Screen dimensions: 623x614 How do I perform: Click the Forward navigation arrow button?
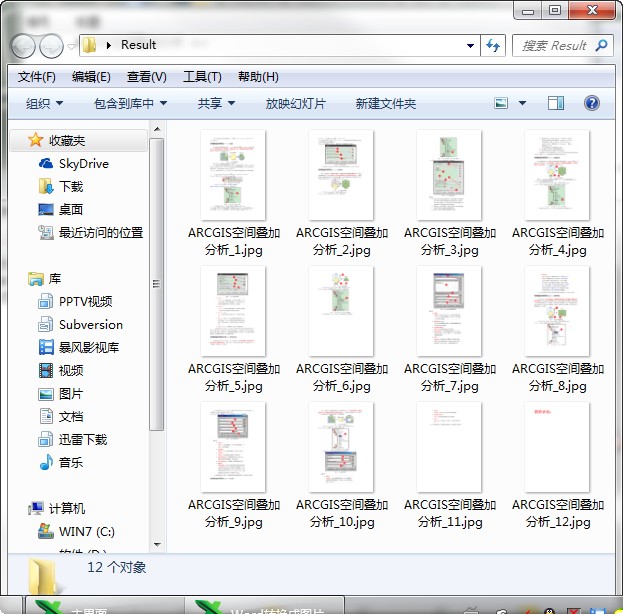51,46
